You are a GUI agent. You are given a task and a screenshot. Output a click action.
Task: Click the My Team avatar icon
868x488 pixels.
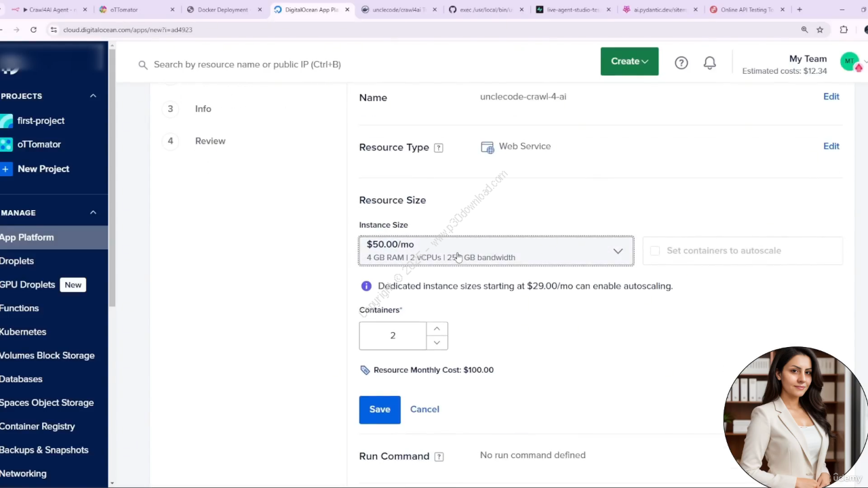click(850, 62)
